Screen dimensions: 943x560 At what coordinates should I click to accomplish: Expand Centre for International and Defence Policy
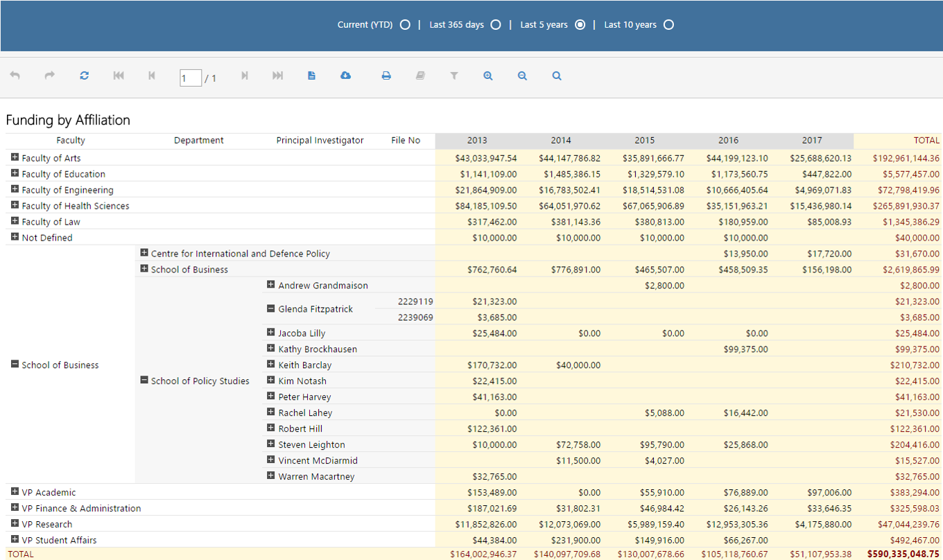tap(144, 253)
